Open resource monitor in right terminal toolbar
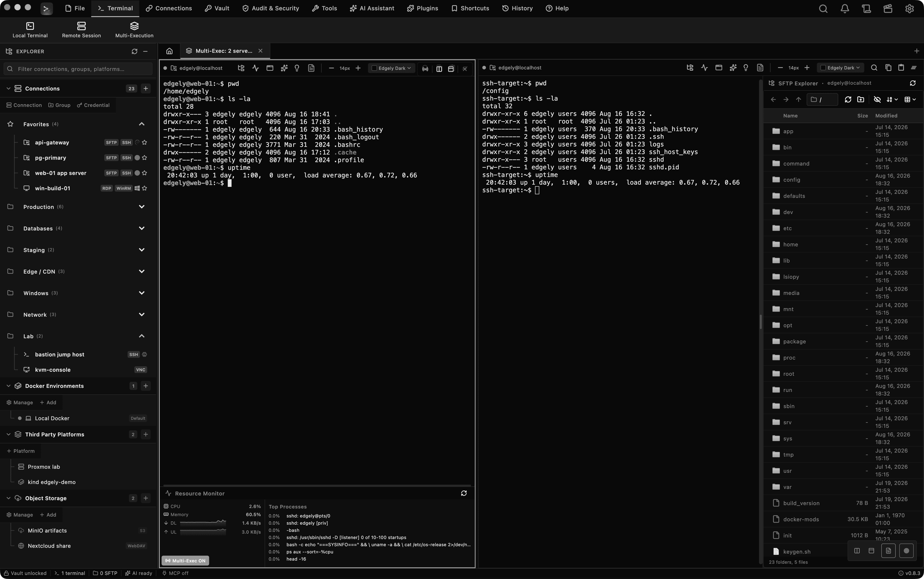924x579 pixels. pos(704,68)
